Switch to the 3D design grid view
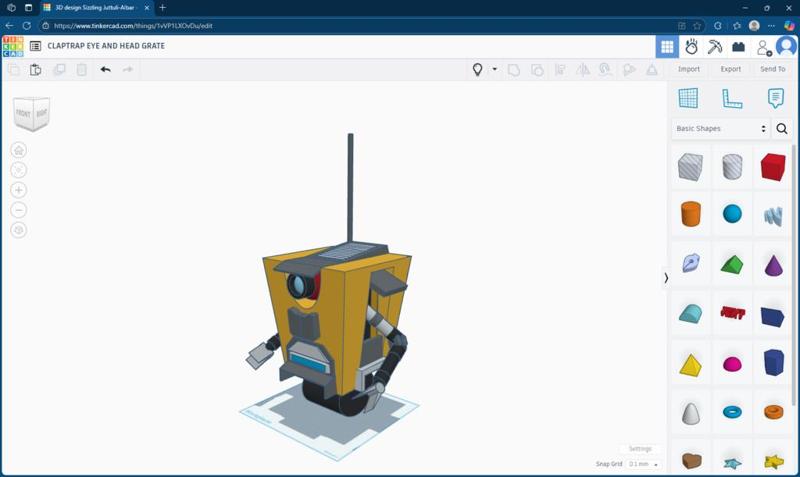 pyautogui.click(x=667, y=47)
